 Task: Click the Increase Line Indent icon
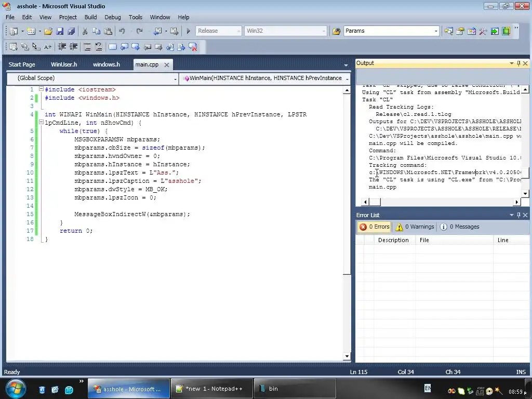tap(74, 47)
